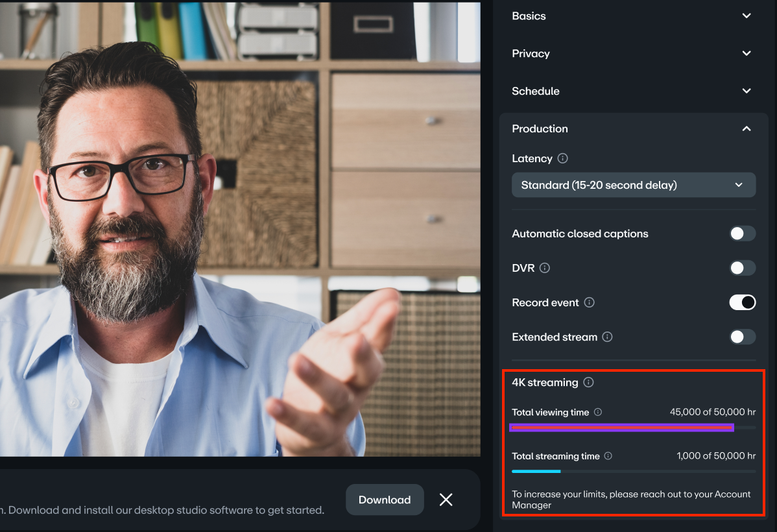Screen dimensions: 777x532
Task: Enable Automatic closed captions
Action: tap(742, 234)
